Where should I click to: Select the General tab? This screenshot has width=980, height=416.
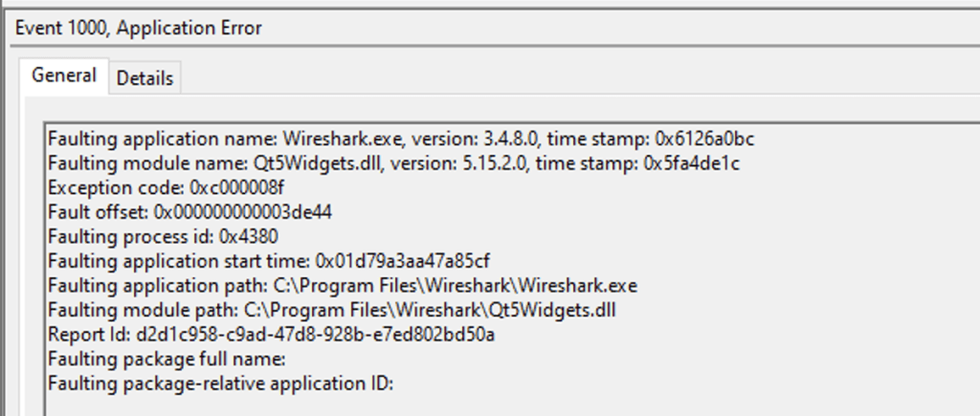point(64,76)
